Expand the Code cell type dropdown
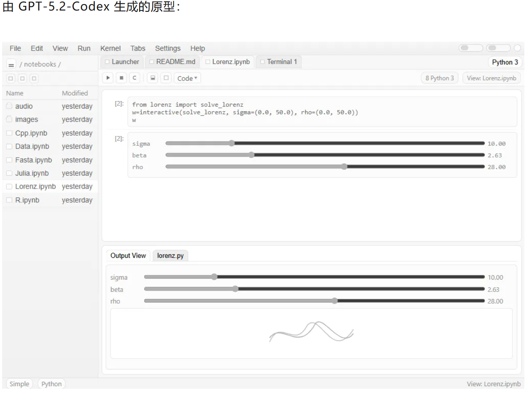Screen dimensions: 532x393 pos(187,78)
